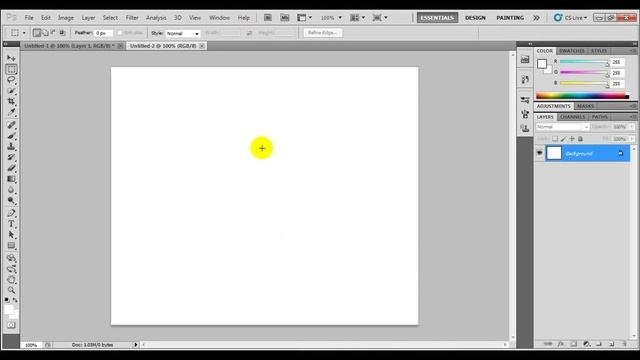Open the Filter menu
This screenshot has width=640, height=360.
[132, 18]
